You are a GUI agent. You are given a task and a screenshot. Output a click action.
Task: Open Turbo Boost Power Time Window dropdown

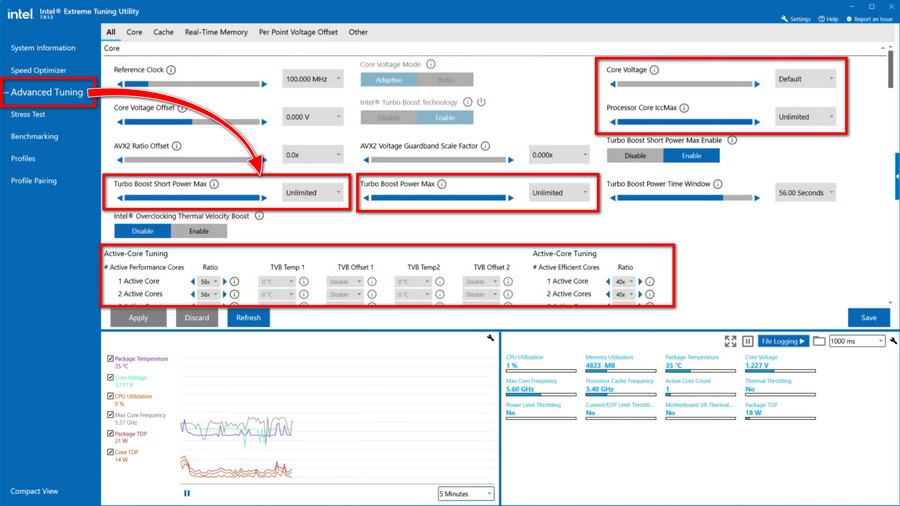click(805, 193)
